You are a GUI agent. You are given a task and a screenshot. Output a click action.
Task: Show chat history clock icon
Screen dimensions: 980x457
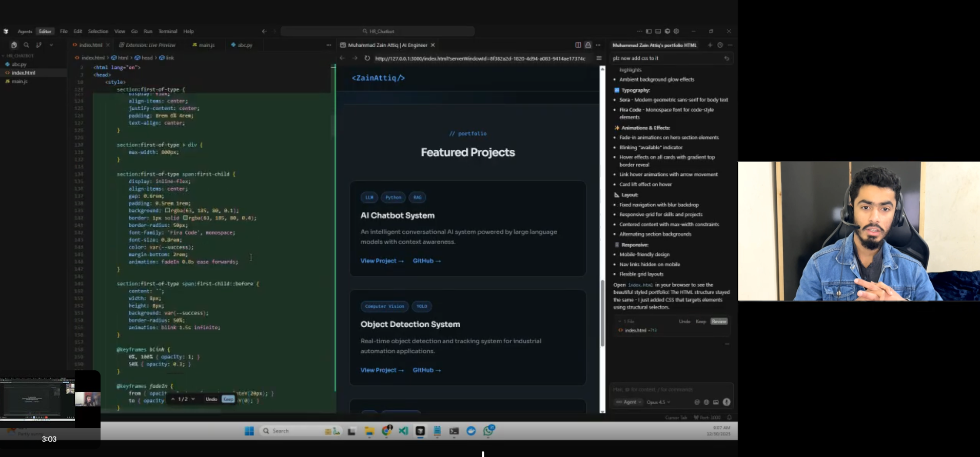click(x=720, y=45)
